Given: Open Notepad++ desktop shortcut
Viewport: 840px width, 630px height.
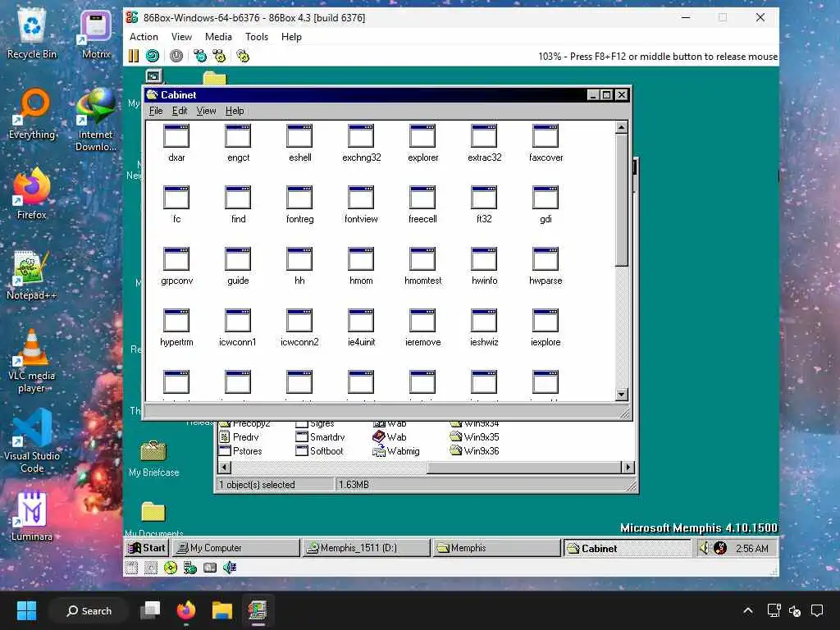Looking at the screenshot, I should pyautogui.click(x=32, y=275).
